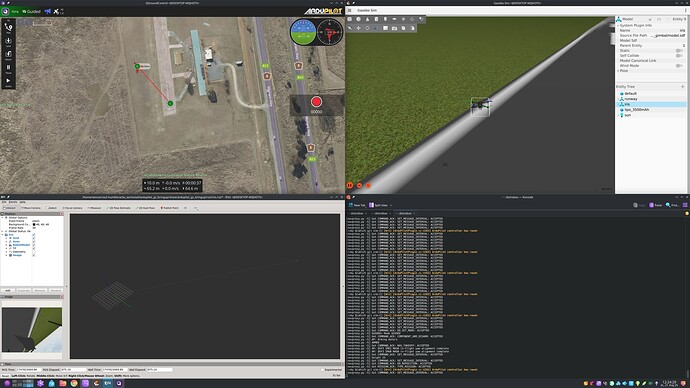Image resolution: width=690 pixels, height=388 pixels.
Task: Select the Rotate tool in Gazebo
Action: (367, 28)
